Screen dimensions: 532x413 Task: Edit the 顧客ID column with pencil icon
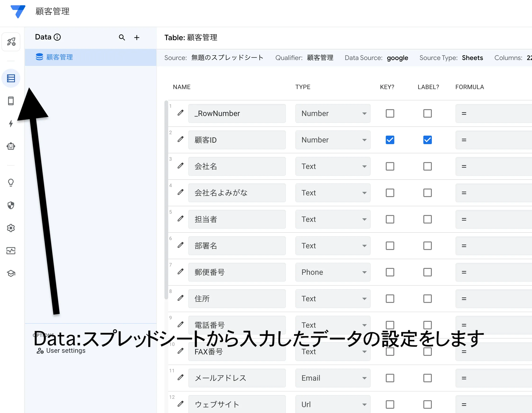(180, 139)
